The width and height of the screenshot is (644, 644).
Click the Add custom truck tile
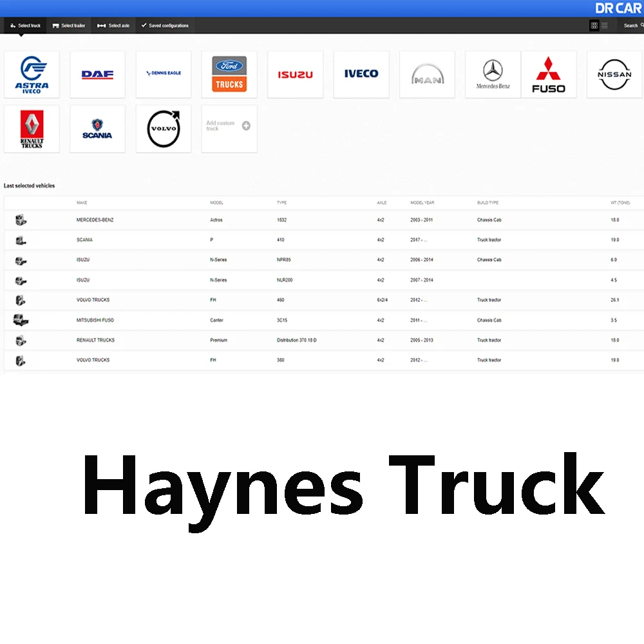coord(229,129)
